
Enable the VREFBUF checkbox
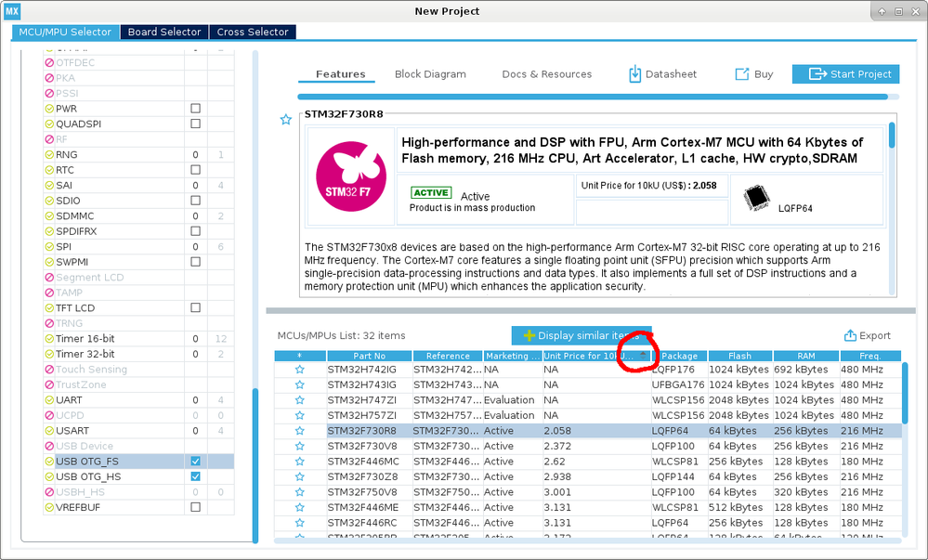point(195,507)
